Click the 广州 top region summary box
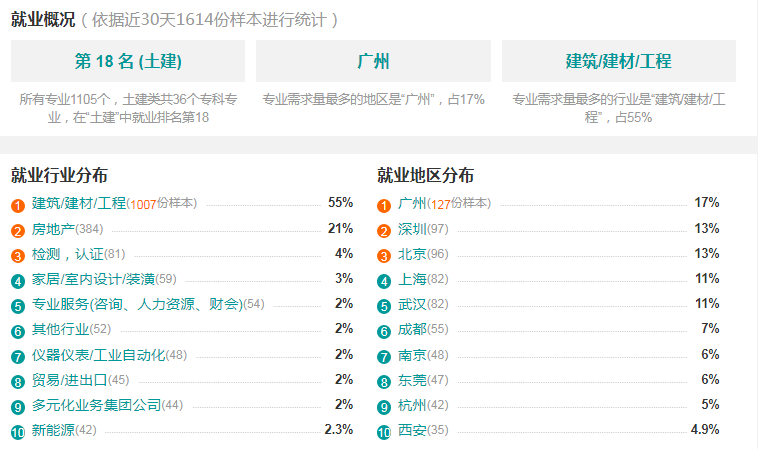 373,61
